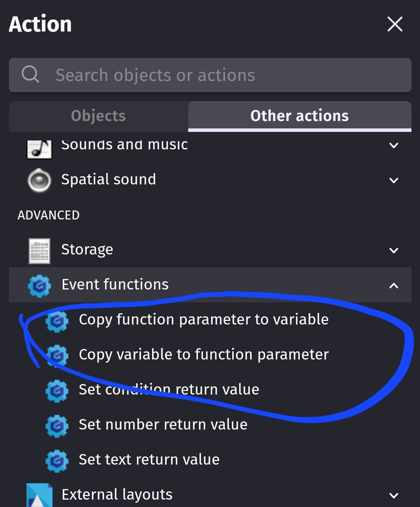Image resolution: width=420 pixels, height=507 pixels.
Task: Click icon beside Copy function parameter to variable
Action: [57, 321]
